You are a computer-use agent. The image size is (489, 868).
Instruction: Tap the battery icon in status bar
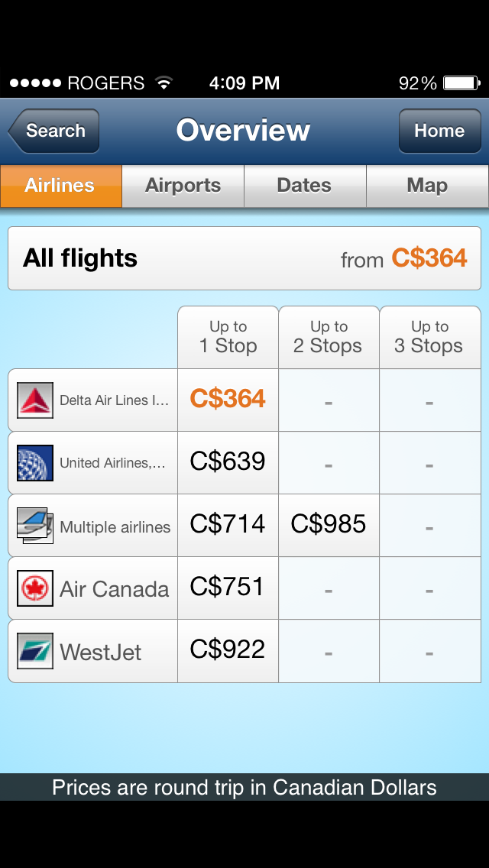[x=461, y=83]
